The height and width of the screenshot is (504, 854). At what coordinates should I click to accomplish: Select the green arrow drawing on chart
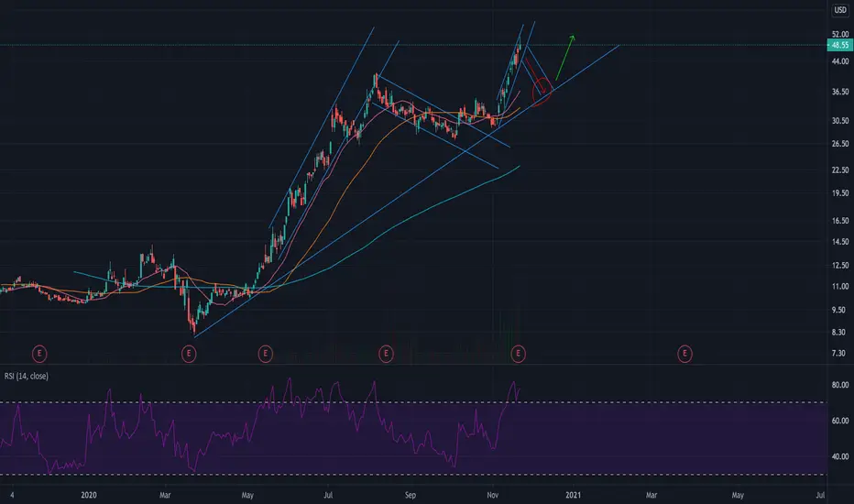click(x=564, y=58)
